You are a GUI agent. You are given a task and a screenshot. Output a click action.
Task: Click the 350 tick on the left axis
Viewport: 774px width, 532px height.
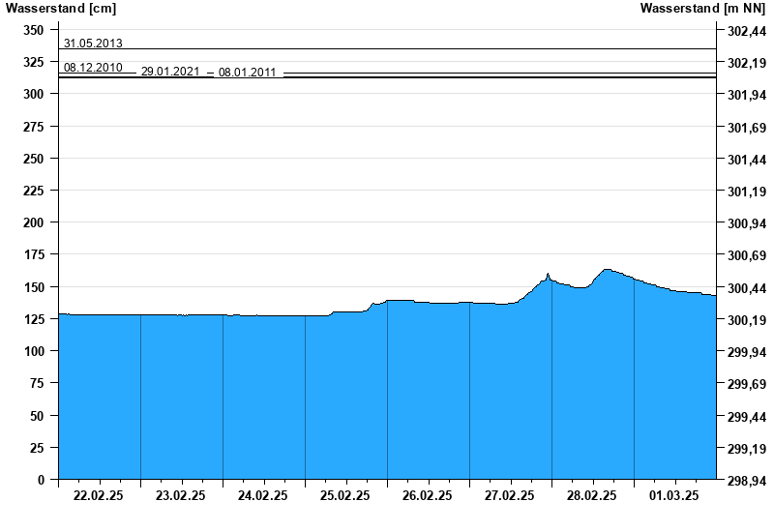[34, 30]
